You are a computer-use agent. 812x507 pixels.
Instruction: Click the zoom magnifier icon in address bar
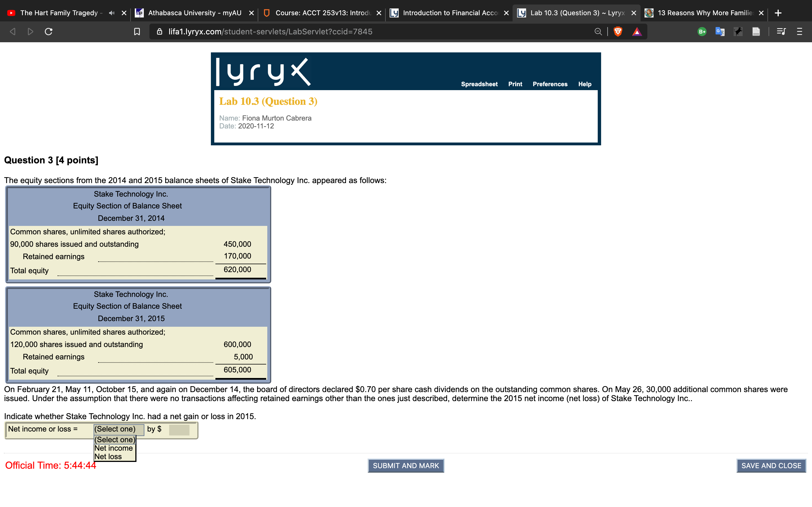point(598,32)
